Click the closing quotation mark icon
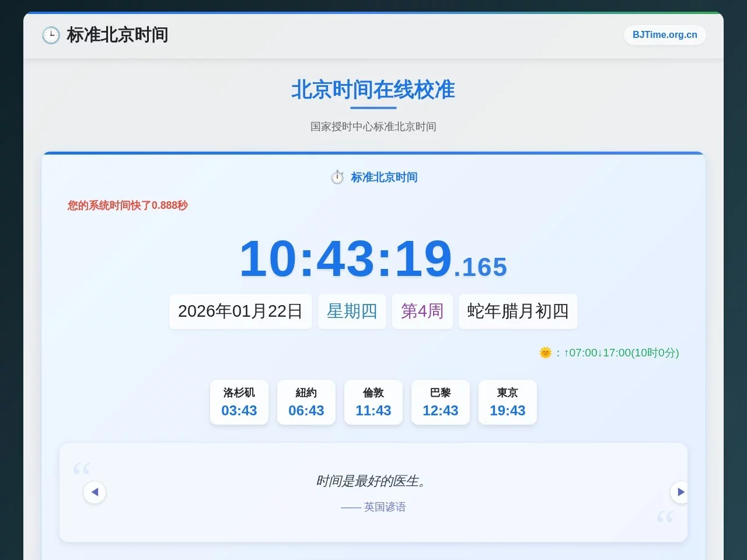 665,518
